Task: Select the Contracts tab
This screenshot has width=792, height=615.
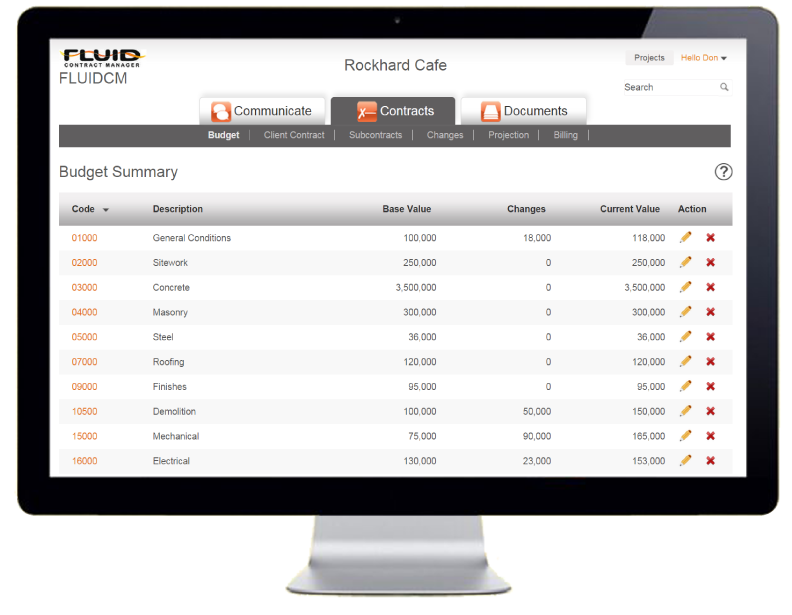Action: pos(393,111)
